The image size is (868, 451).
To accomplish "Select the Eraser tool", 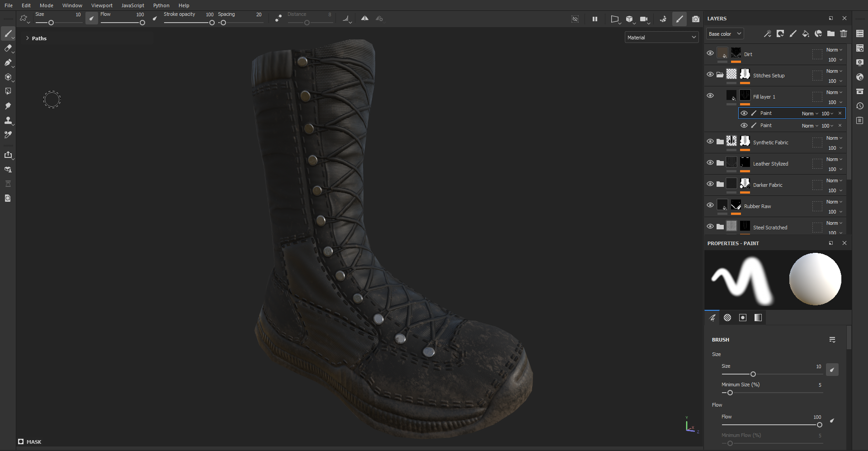I will pos(8,48).
